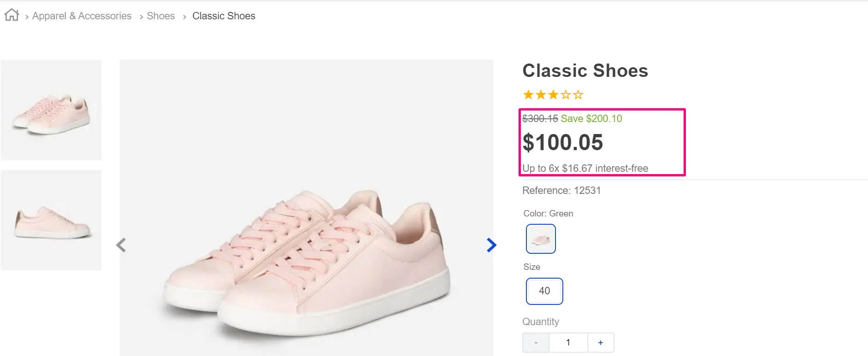Click the large pink sneaker image
Screen dimensions: 868x356
click(307, 258)
